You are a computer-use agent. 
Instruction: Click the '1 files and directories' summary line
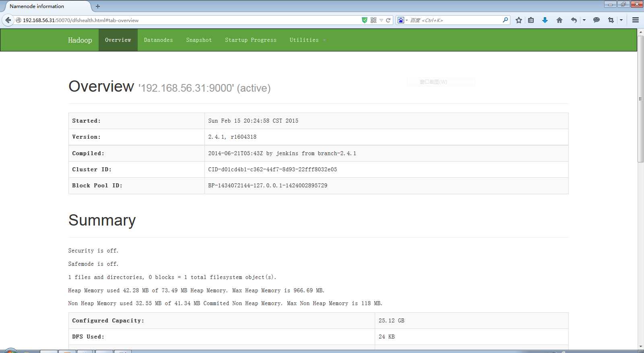pyautogui.click(x=172, y=277)
